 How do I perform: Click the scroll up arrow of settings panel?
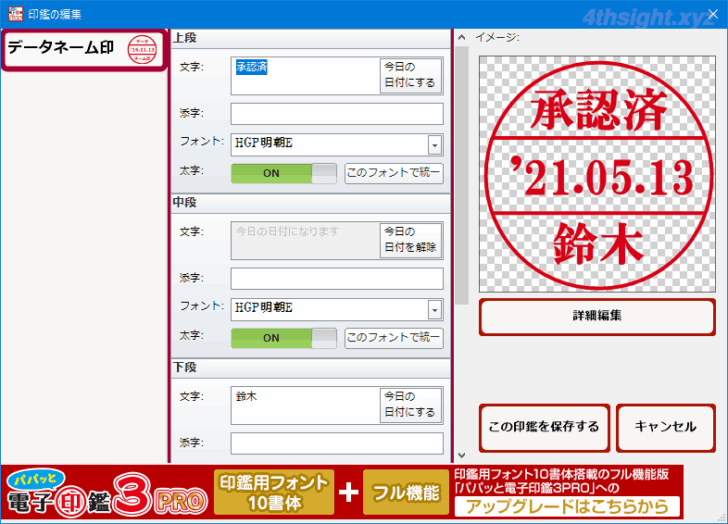tap(462, 37)
